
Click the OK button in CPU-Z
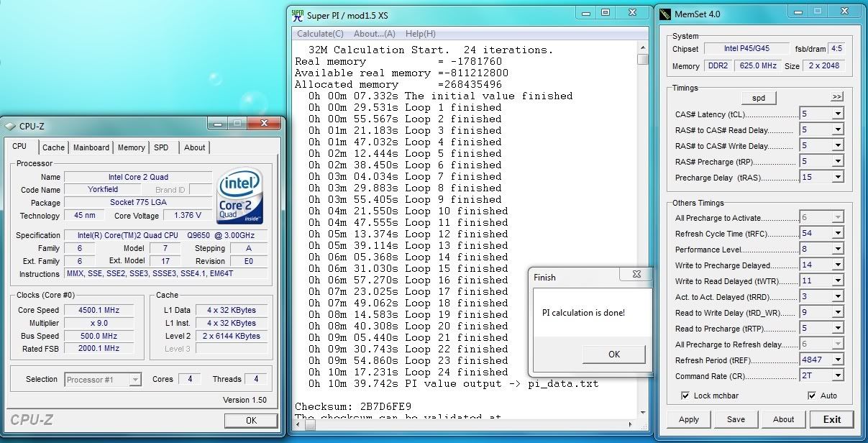[251, 421]
